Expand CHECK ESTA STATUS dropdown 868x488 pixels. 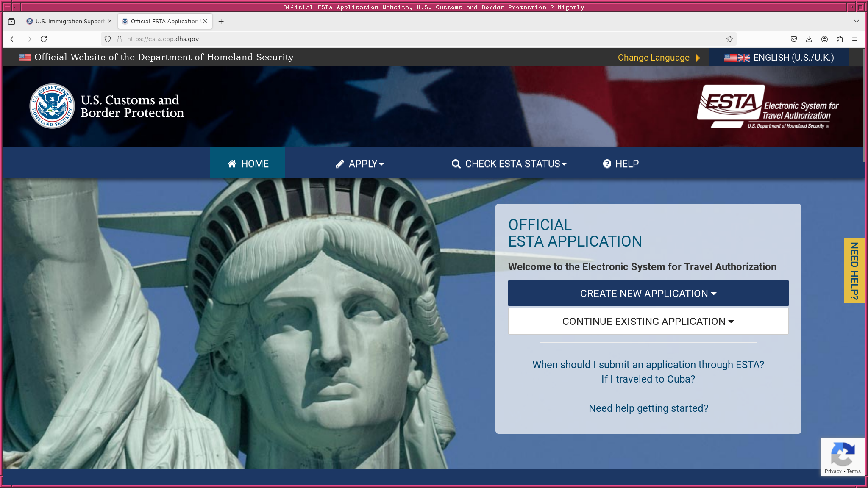(509, 164)
